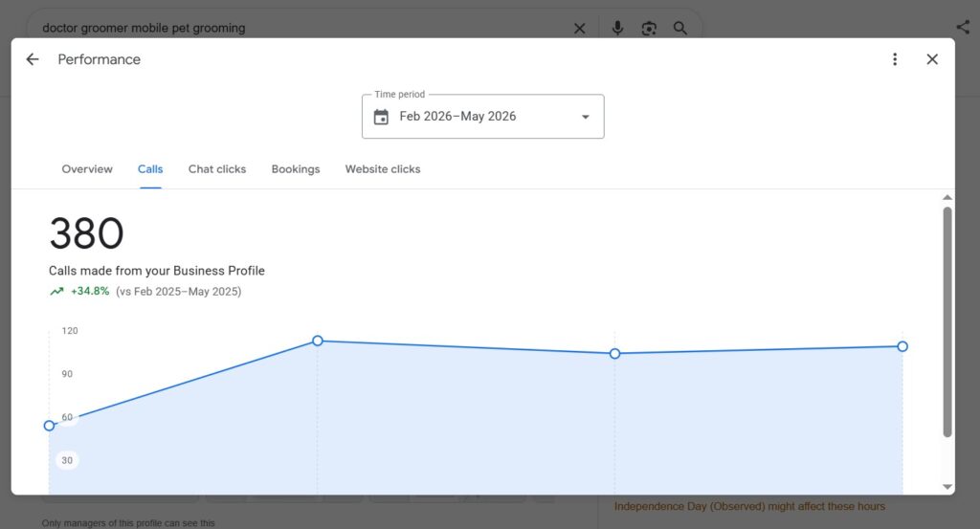The height and width of the screenshot is (529, 980).
Task: Click 'Only managers of this profile can see this'
Action: [128, 522]
